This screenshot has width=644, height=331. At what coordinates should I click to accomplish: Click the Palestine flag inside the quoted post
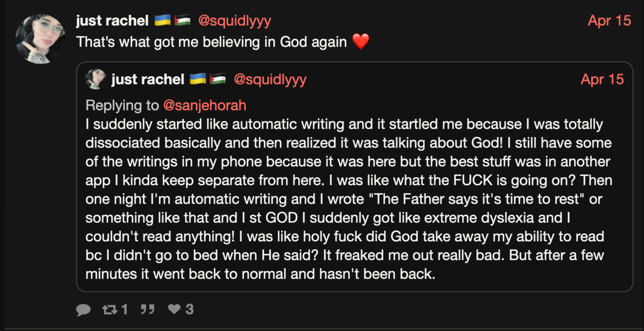(217, 79)
